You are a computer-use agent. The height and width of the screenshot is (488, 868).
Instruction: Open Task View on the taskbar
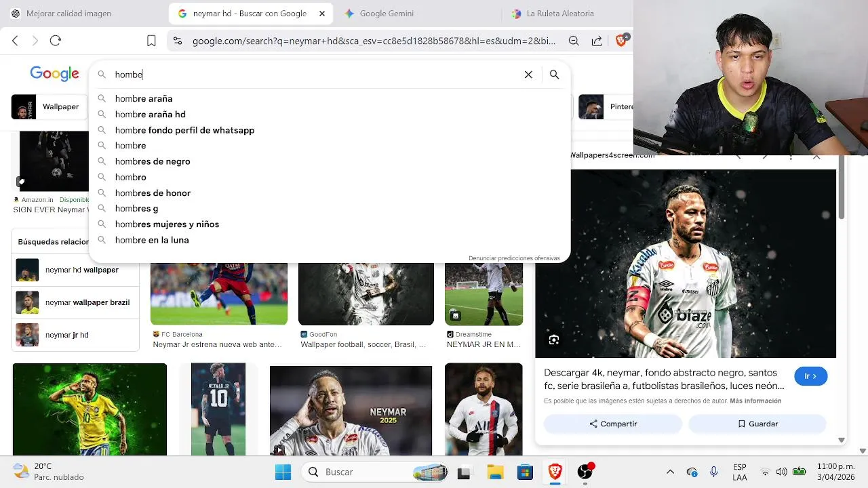click(464, 472)
